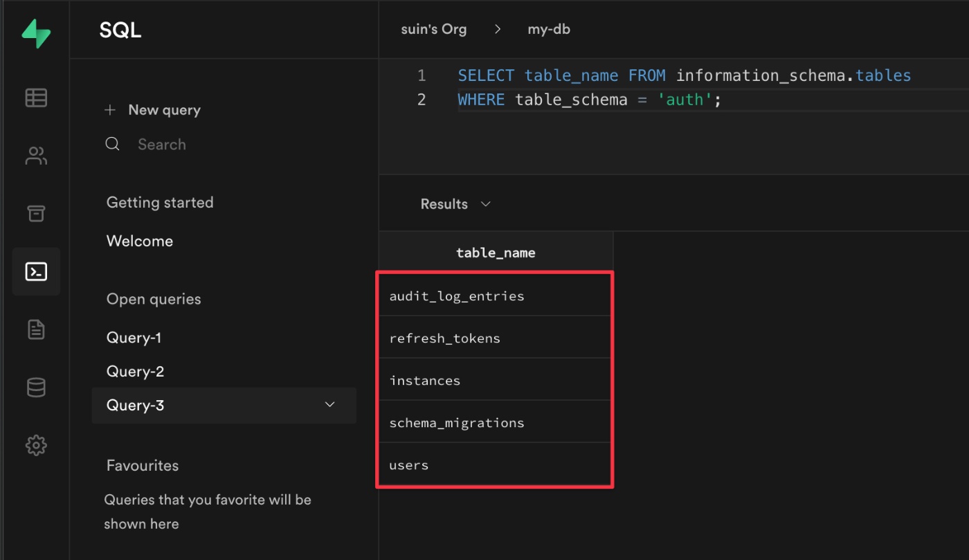Select Query-3 in the list

[224, 406]
